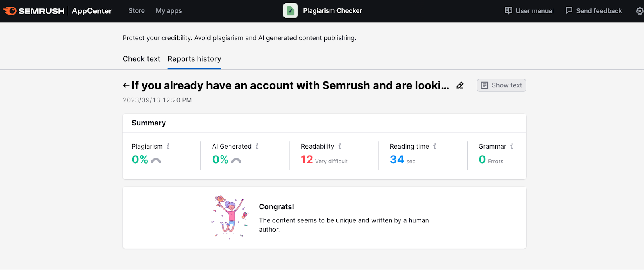Click the info icon next to Plagiarism

tap(168, 146)
